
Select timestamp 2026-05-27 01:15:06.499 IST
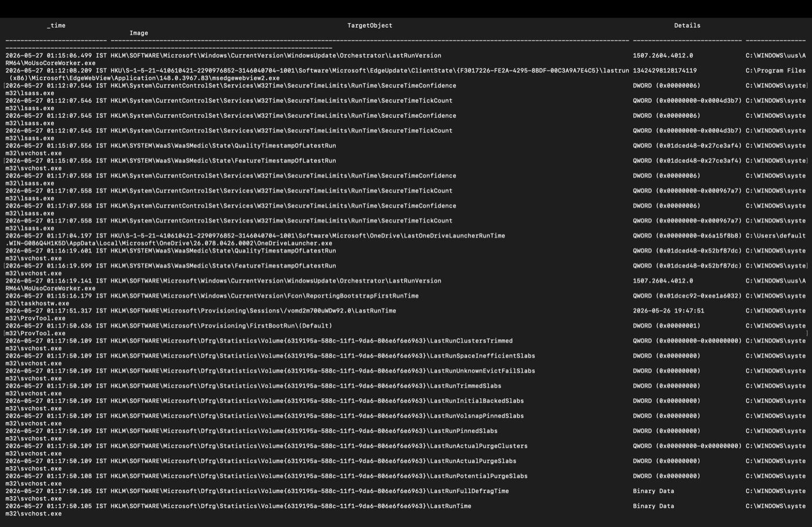(56, 56)
